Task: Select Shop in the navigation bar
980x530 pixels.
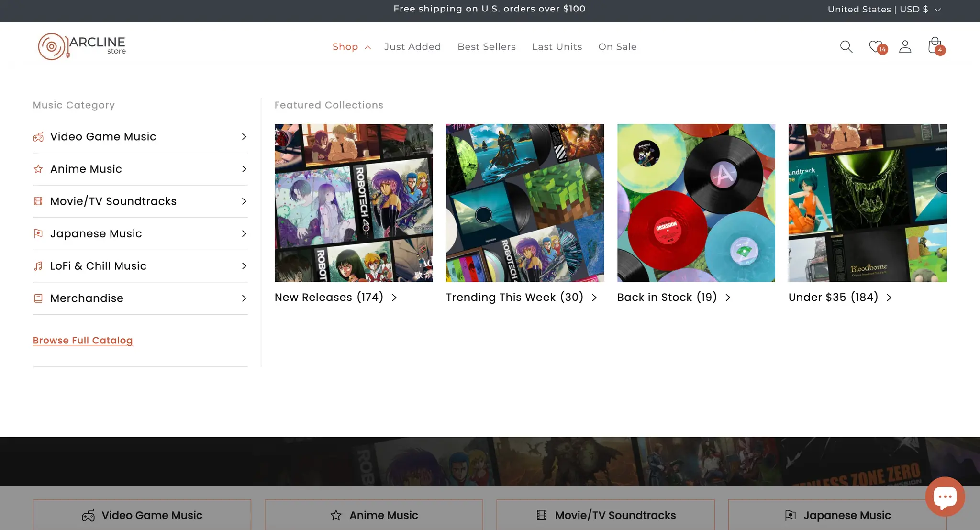Action: pyautogui.click(x=345, y=47)
